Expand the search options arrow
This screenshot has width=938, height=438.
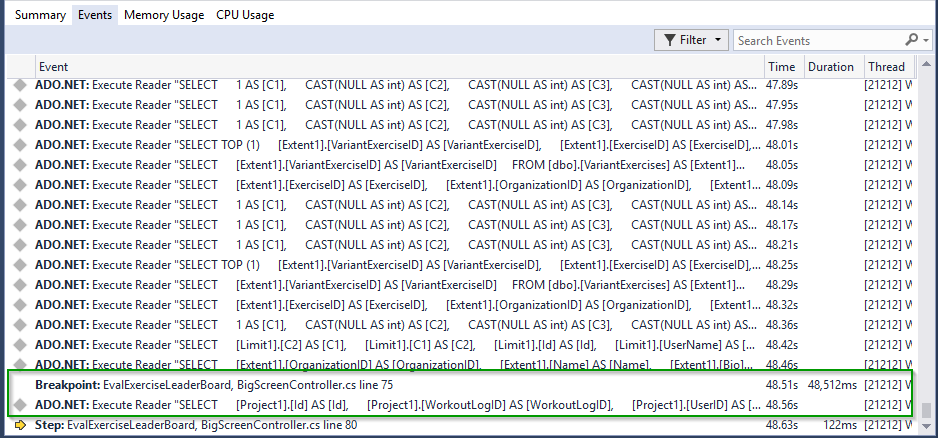pyautogui.click(x=926, y=41)
